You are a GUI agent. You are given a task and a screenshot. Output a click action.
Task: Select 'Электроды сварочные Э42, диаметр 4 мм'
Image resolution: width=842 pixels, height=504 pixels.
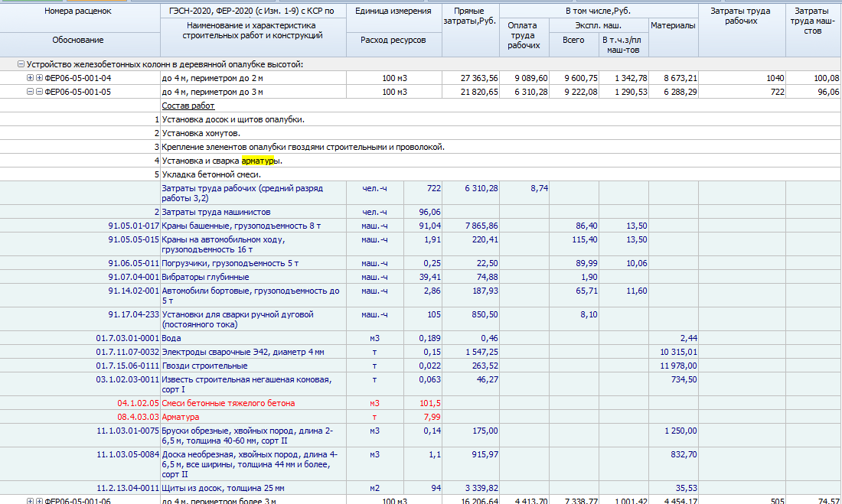[243, 352]
